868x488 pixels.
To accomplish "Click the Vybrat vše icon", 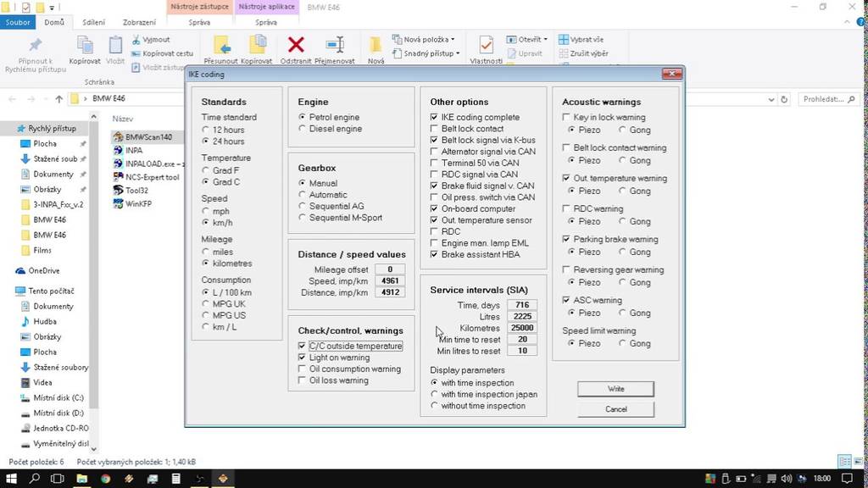I will point(564,39).
